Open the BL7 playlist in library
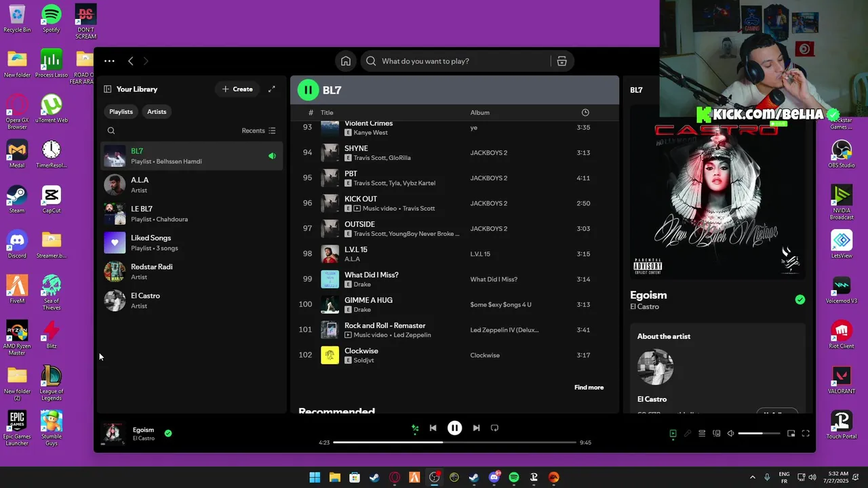This screenshot has height=488, width=868. click(x=192, y=156)
